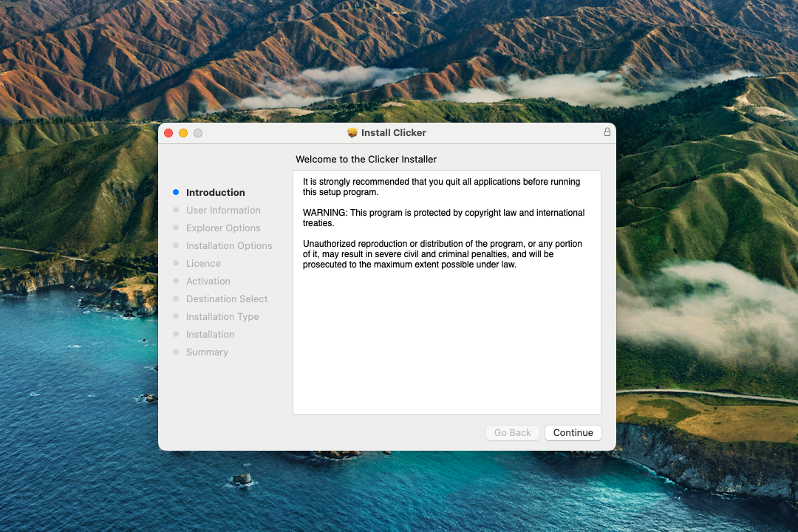The height and width of the screenshot is (532, 798).
Task: Click the Install Clicker window title
Action: point(393,133)
